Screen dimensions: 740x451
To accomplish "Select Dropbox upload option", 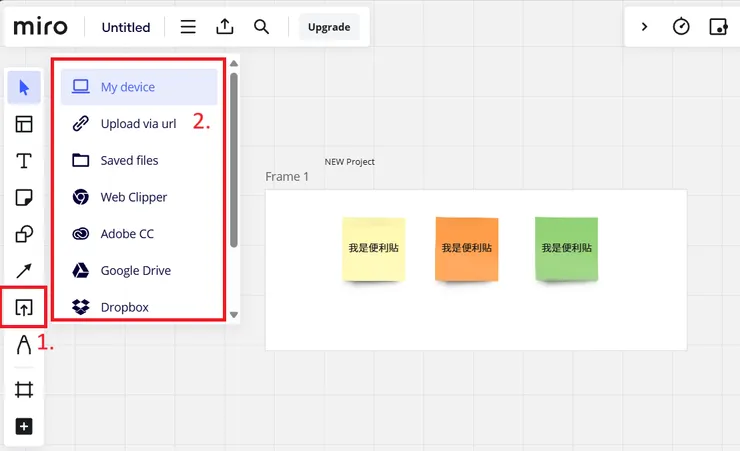I will 139,307.
